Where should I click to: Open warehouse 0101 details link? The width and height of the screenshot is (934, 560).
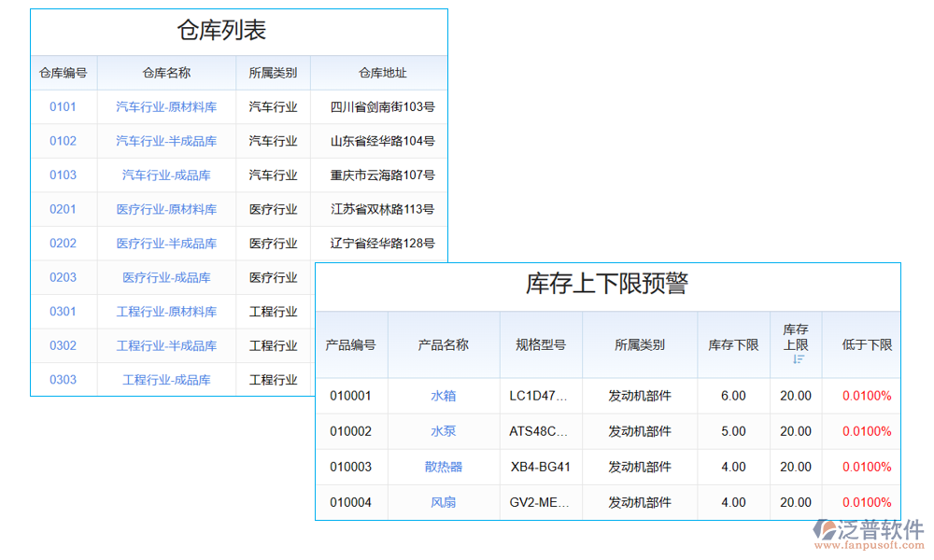pos(64,106)
